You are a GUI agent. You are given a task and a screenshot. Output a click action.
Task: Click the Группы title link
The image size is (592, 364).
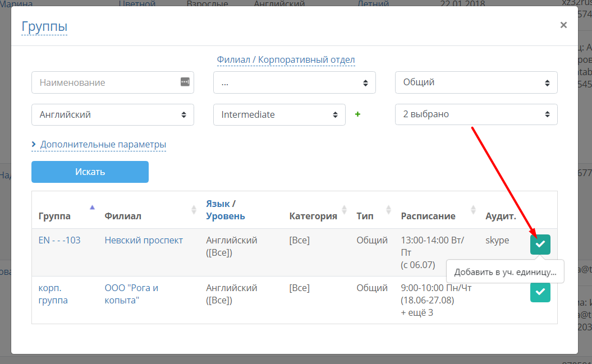point(44,26)
